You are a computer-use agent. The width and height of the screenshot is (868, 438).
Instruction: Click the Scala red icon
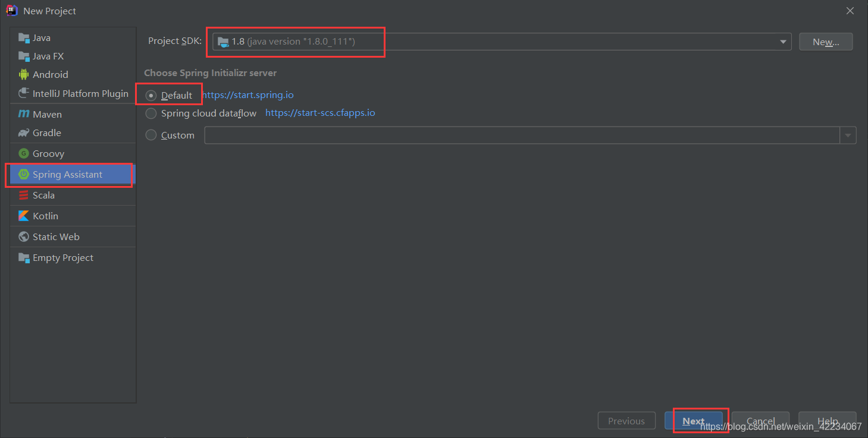tap(24, 195)
